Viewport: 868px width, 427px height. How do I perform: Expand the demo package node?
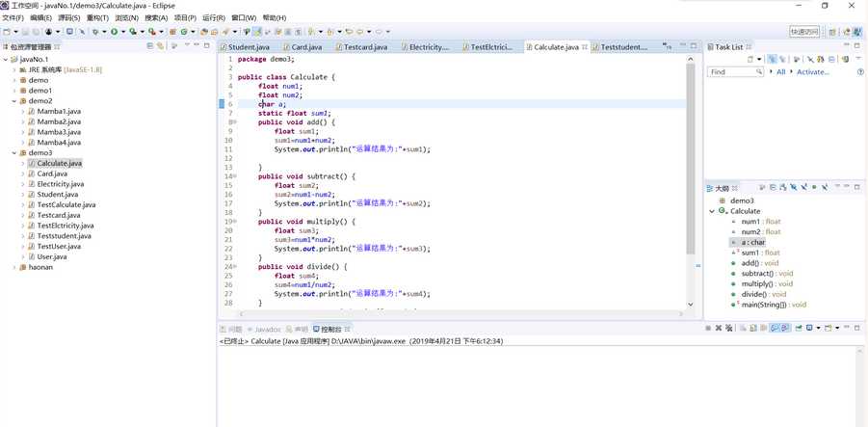click(14, 80)
